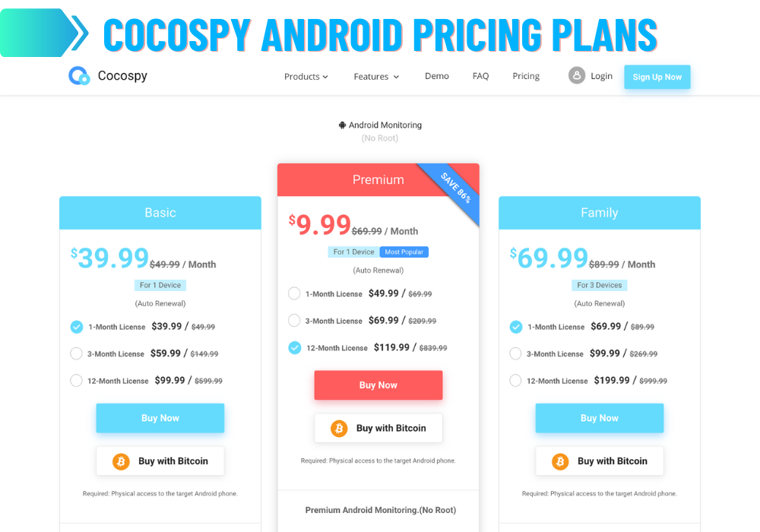
Task: Click the user avatar icon beside Login
Action: 576,75
